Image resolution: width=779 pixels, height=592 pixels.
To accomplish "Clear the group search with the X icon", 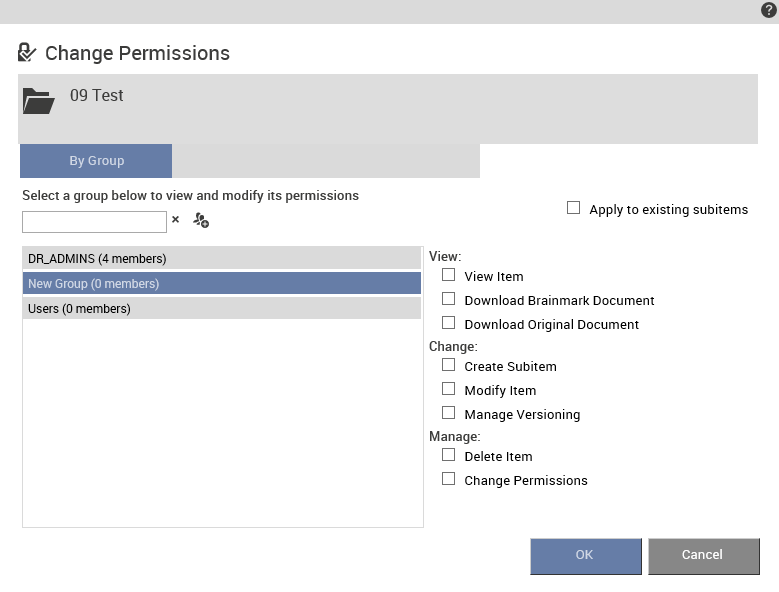I will [x=175, y=219].
